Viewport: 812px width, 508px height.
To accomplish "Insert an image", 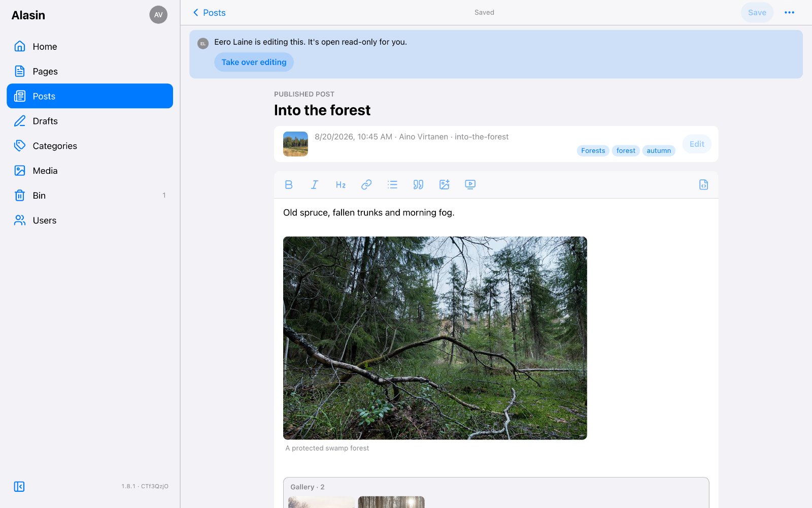I will 445,185.
